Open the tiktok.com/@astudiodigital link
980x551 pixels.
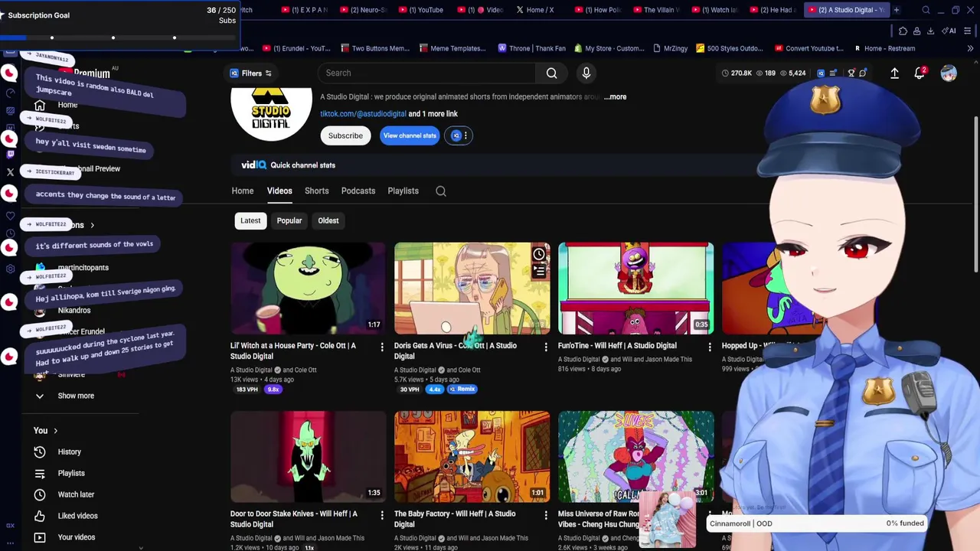tap(363, 114)
